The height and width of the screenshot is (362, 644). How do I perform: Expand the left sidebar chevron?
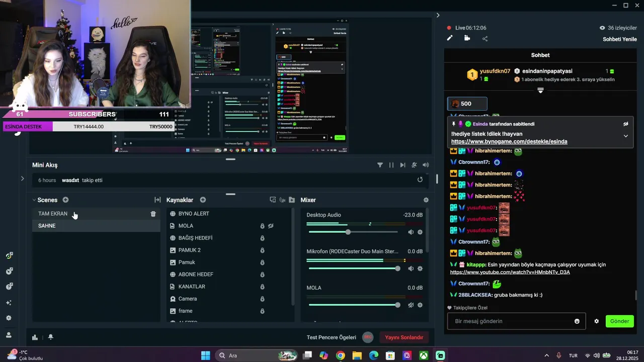(x=22, y=178)
